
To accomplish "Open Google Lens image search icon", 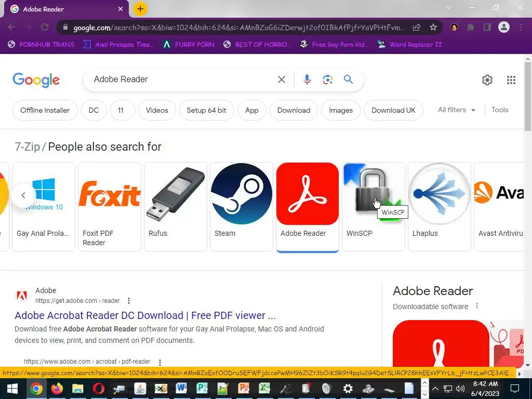I will click(x=327, y=79).
